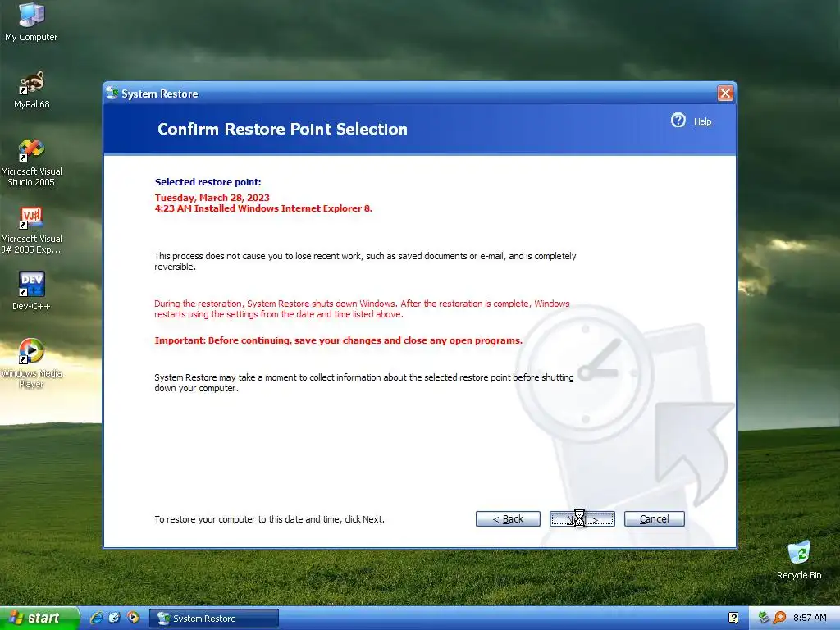The height and width of the screenshot is (630, 840).
Task: Launch MyPal 68 browser shortcut
Action: point(32,89)
